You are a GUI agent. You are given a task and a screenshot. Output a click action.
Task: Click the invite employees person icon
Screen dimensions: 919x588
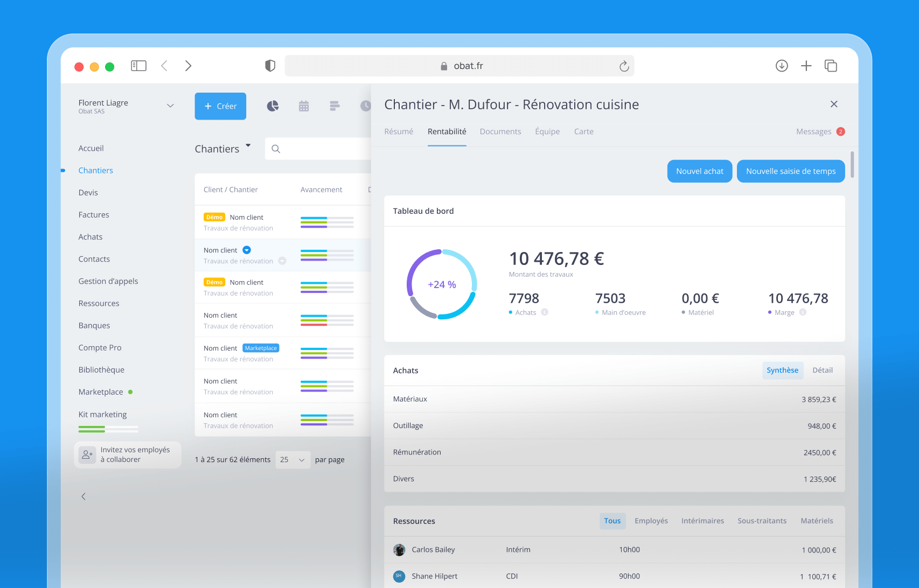tap(87, 454)
